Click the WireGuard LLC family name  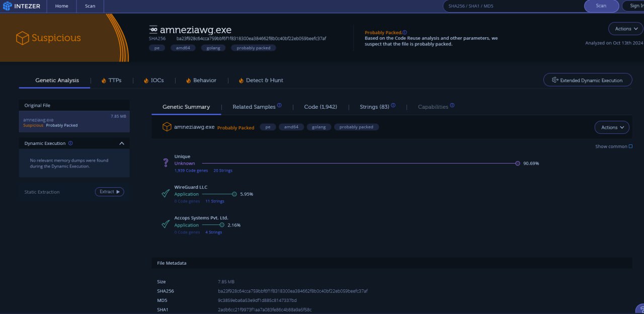point(191,187)
